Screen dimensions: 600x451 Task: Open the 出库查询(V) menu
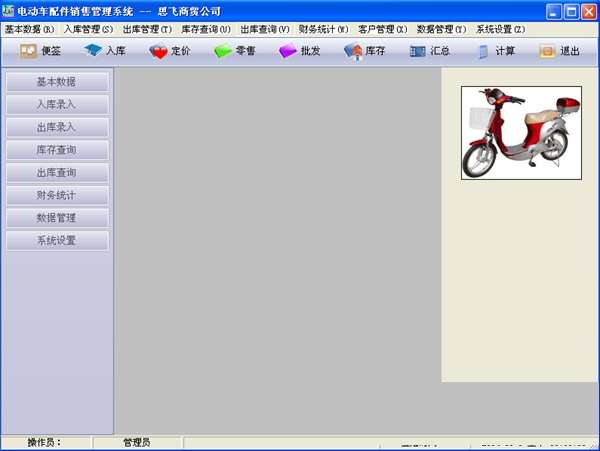[x=265, y=29]
